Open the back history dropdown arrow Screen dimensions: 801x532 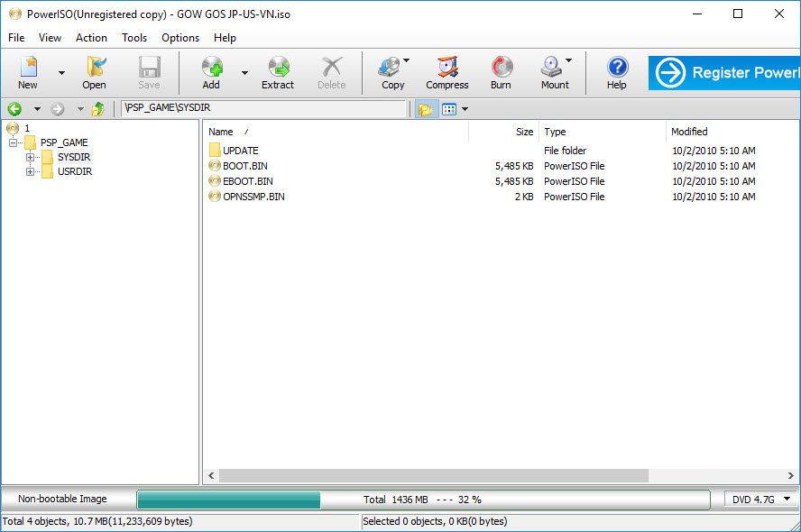[x=37, y=109]
